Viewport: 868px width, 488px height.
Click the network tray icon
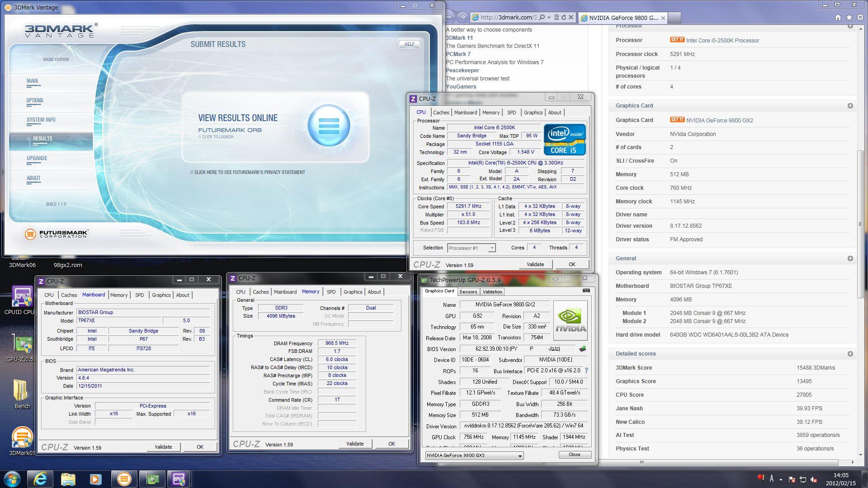click(803, 479)
